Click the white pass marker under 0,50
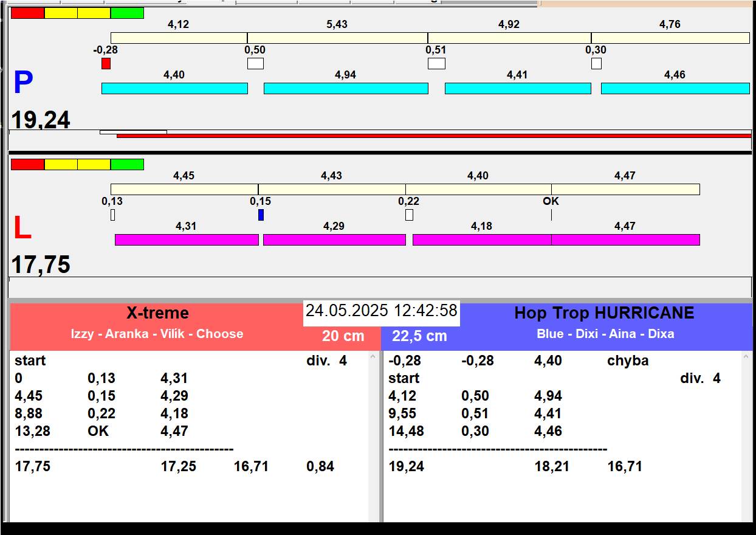Screen dimensions: 756x535 255,64
